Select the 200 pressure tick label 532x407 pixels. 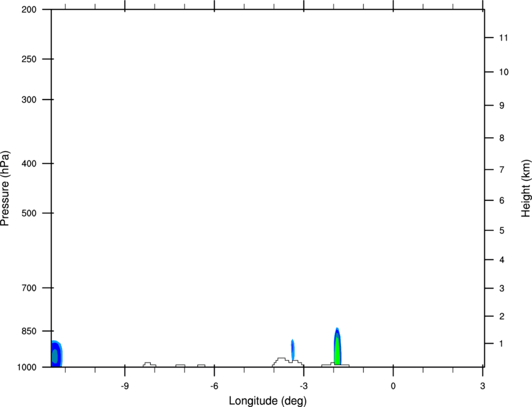coord(29,9)
